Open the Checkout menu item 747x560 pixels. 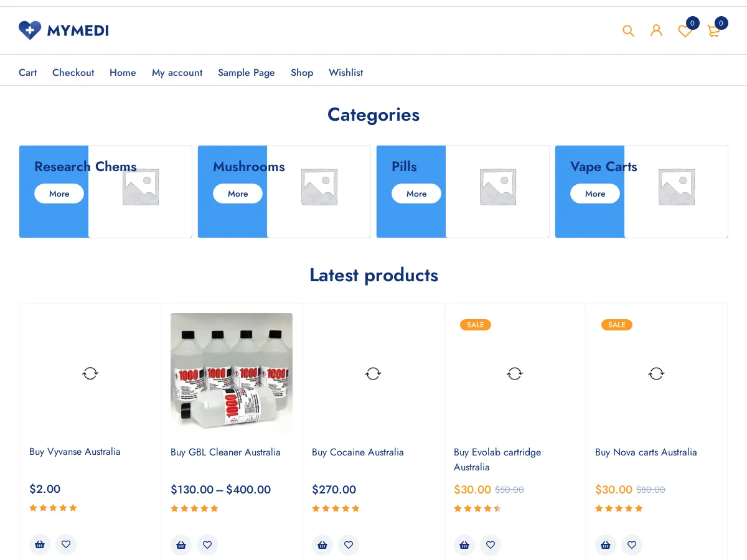pyautogui.click(x=73, y=73)
